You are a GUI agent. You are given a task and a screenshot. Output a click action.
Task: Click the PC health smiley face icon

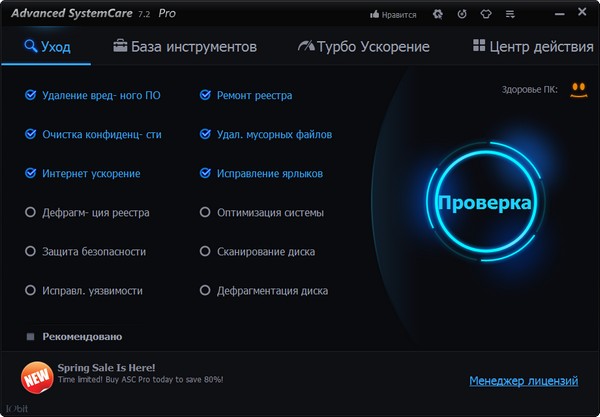[579, 90]
